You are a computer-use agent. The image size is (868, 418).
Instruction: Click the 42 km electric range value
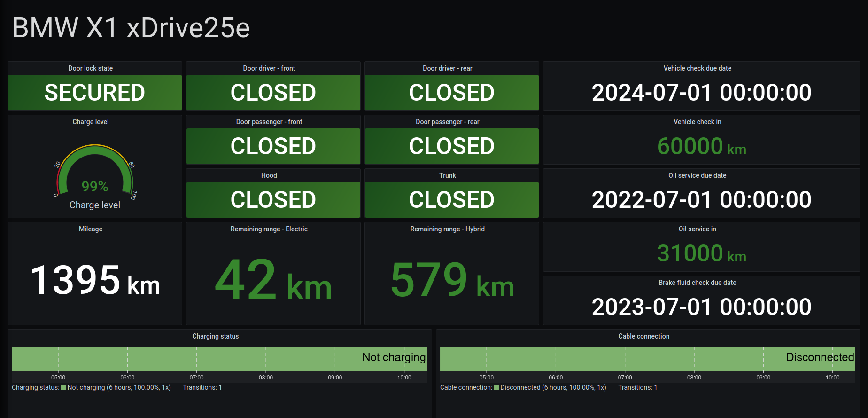pos(273,280)
